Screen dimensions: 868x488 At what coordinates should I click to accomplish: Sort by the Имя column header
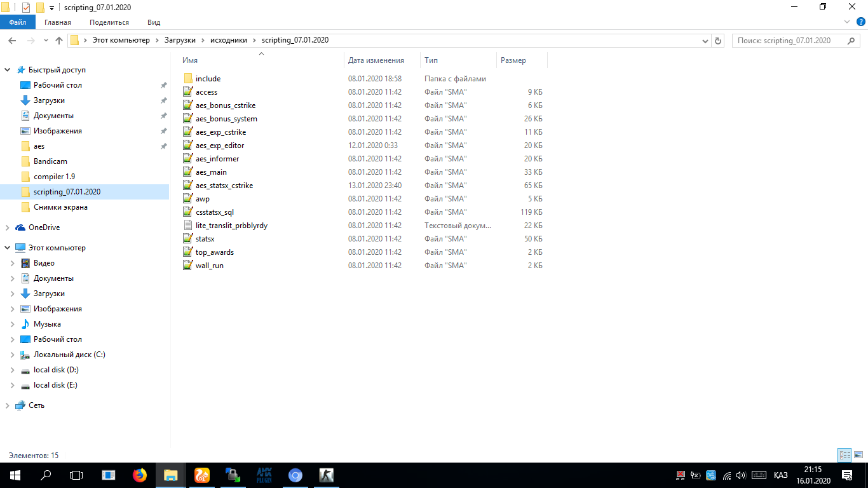click(190, 60)
